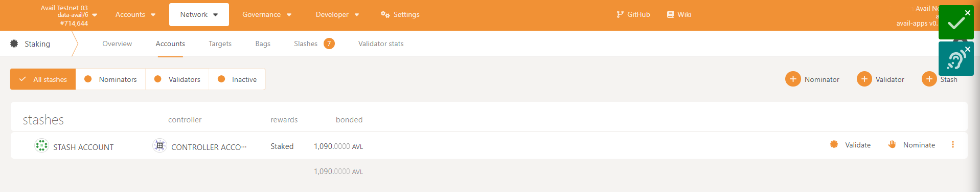Click the stash account identicon
This screenshot has width=980, height=192.
(x=41, y=145)
